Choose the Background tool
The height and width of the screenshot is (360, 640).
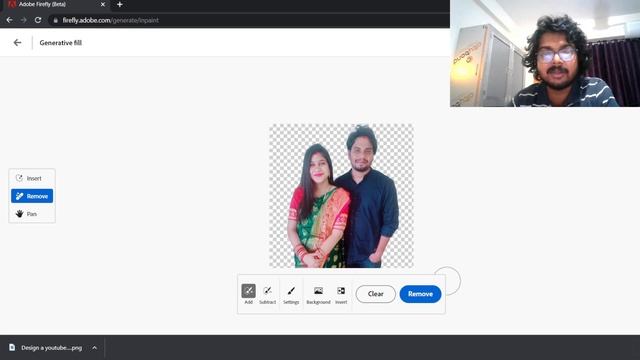(318, 294)
